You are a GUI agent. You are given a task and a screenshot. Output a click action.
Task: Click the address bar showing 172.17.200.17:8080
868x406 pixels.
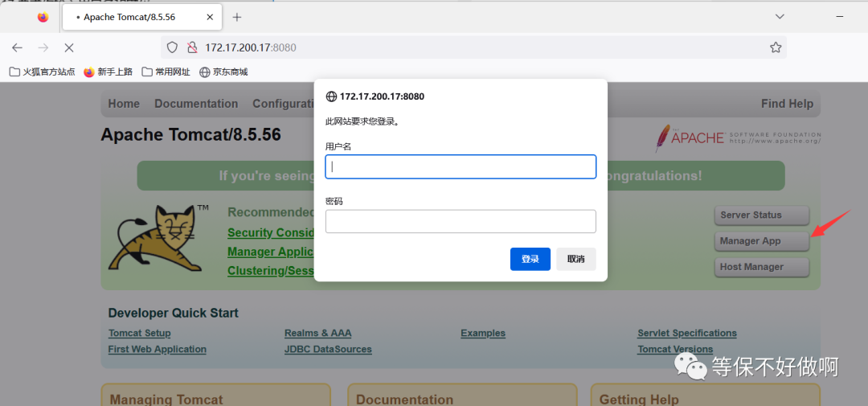point(473,47)
